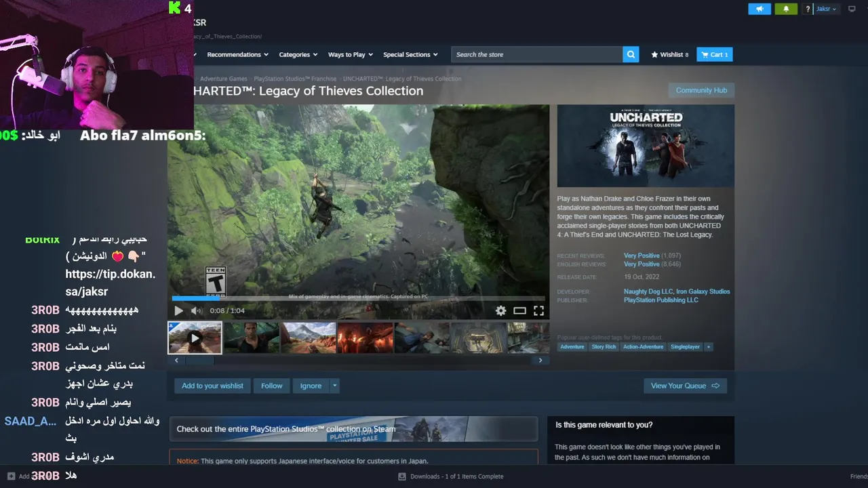Expand the Categories menu
The height and width of the screenshot is (488, 868).
(x=298, y=54)
